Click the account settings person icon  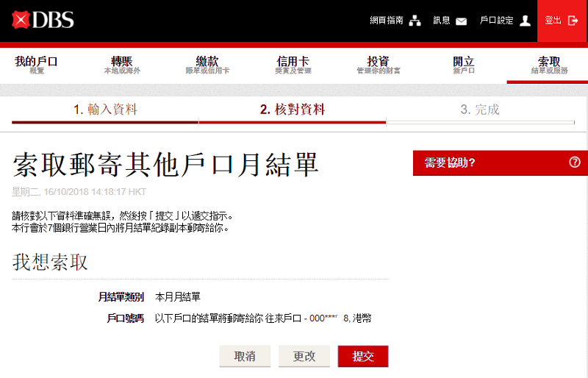click(x=525, y=21)
